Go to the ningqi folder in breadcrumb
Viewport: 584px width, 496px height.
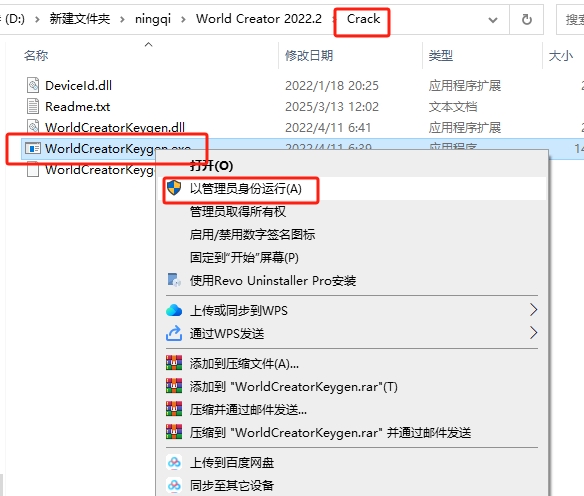pyautogui.click(x=153, y=19)
